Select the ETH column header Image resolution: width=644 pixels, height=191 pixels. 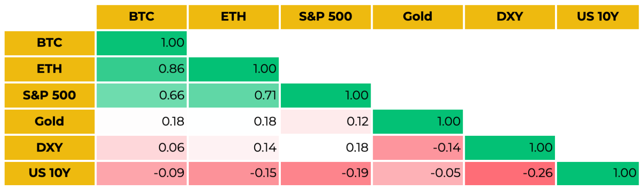234,17
